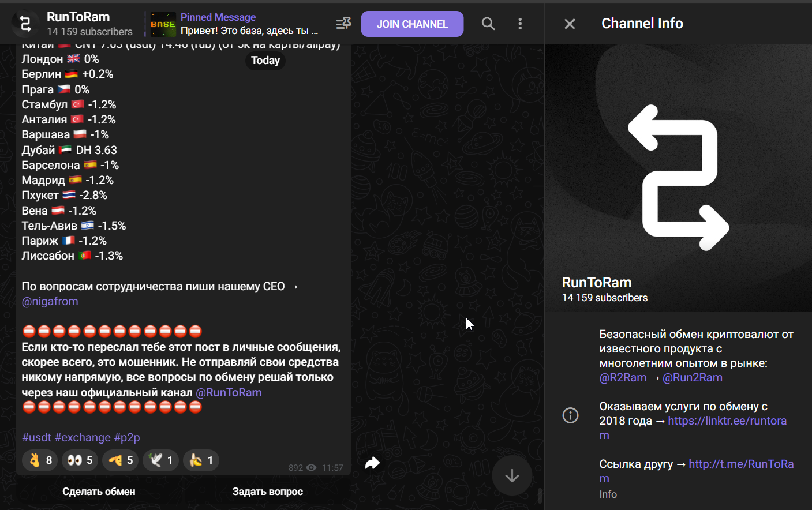Click the 'Вена' -1.2% rate line
The height and width of the screenshot is (510, 812).
[x=59, y=211]
